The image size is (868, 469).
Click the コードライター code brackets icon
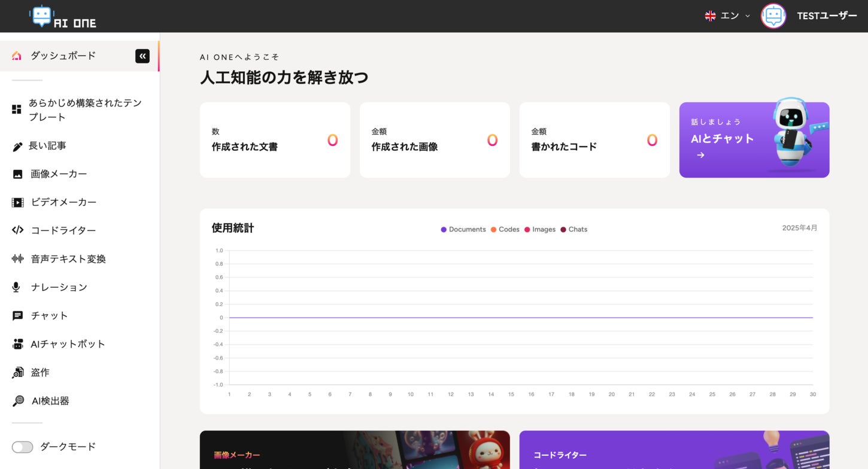pos(18,230)
